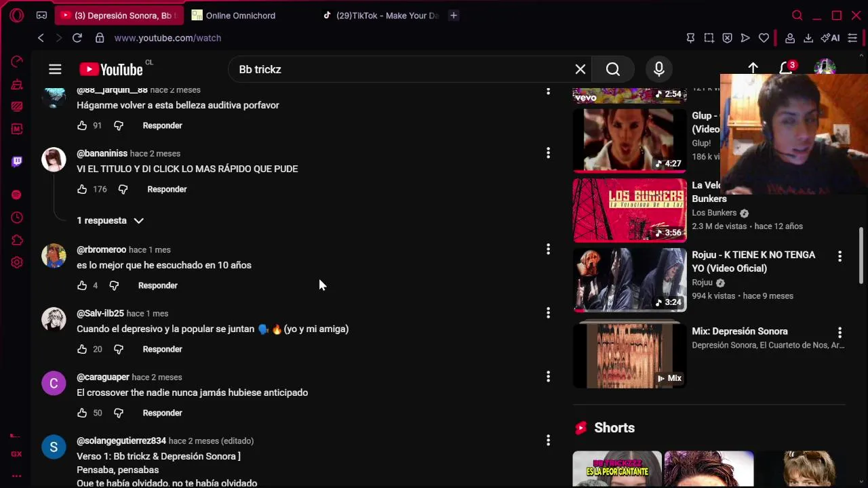Reply to @Salv-ilb25 comment
Image resolution: width=868 pixels, height=488 pixels.
(162, 349)
